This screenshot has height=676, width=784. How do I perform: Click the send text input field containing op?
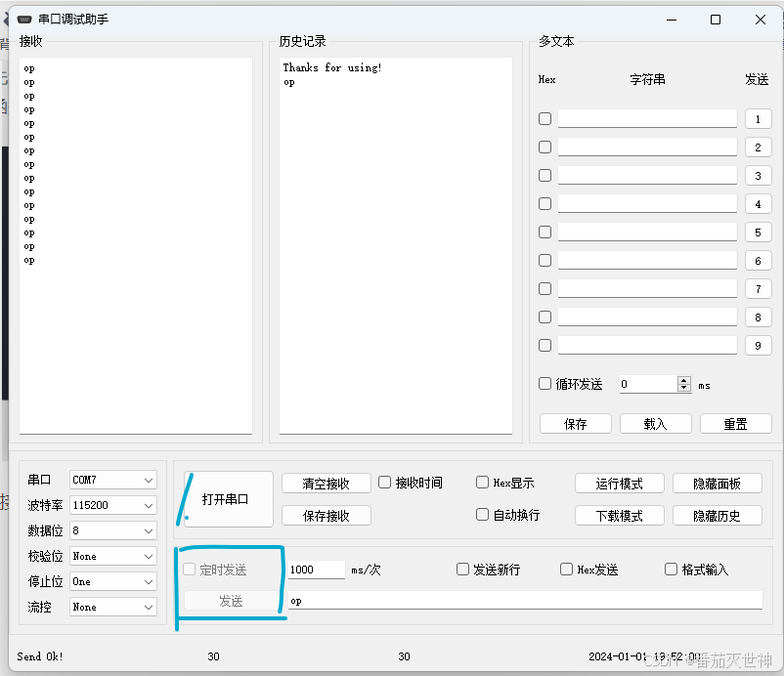[528, 601]
